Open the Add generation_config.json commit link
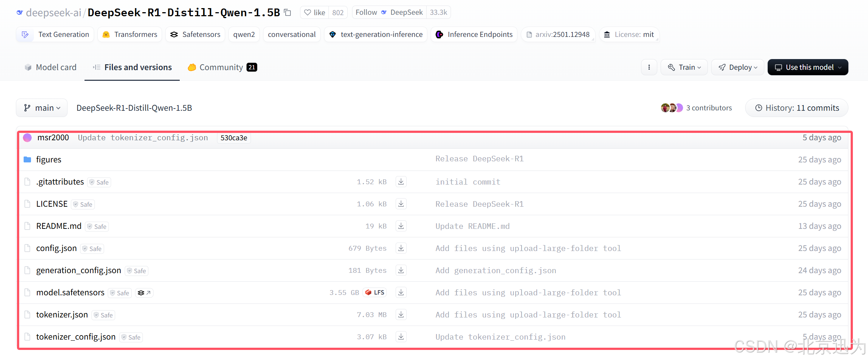 [496, 270]
